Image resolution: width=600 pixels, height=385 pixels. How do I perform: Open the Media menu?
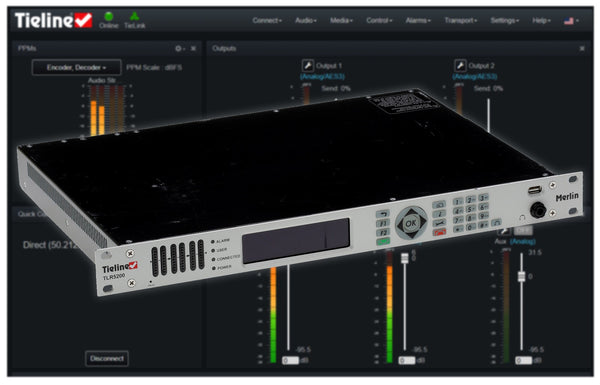point(341,20)
